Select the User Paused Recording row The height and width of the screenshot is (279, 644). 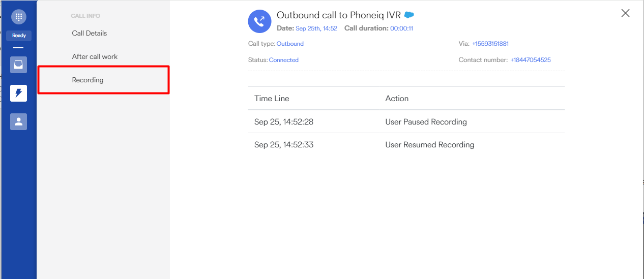pyautogui.click(x=406, y=122)
